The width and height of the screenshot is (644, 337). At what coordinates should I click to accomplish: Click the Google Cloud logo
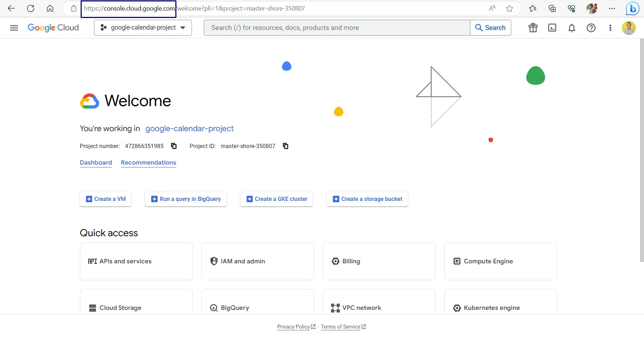[x=53, y=28]
